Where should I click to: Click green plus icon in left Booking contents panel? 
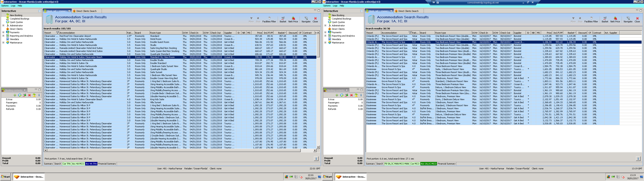[x=15, y=95]
